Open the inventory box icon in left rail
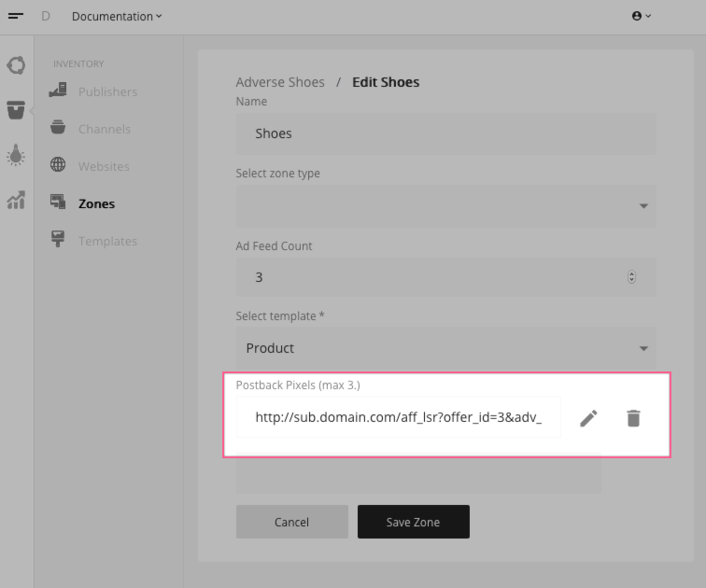 (x=16, y=110)
